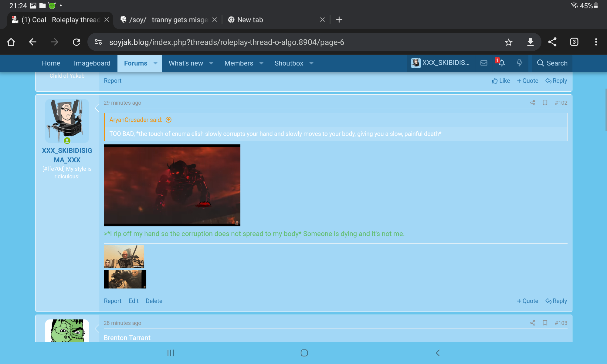Open the red monster image in post #102

pos(172,185)
